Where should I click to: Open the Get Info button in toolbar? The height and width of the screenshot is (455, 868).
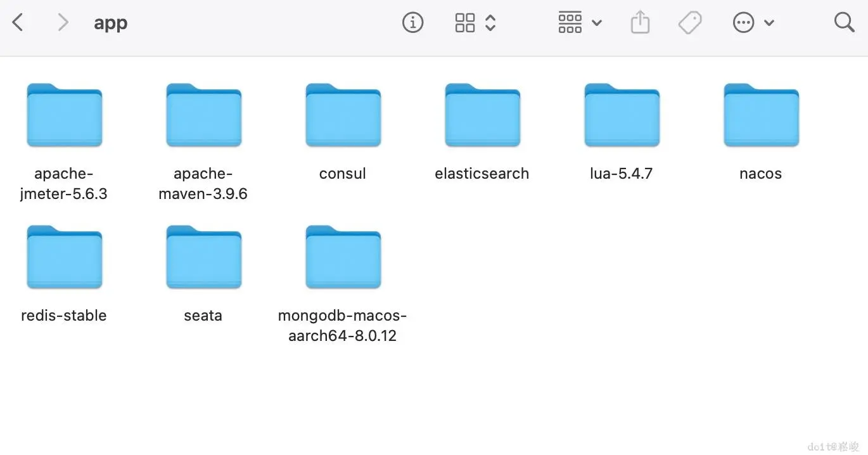pos(412,23)
